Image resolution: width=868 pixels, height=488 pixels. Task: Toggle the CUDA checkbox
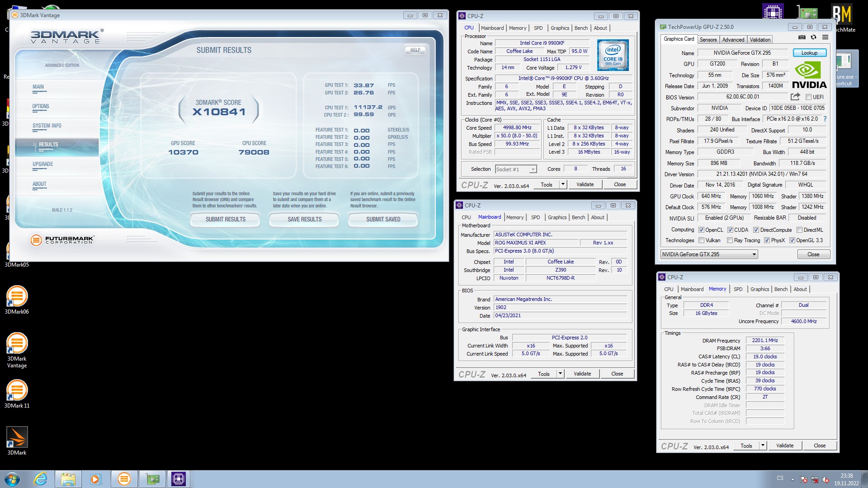point(730,230)
